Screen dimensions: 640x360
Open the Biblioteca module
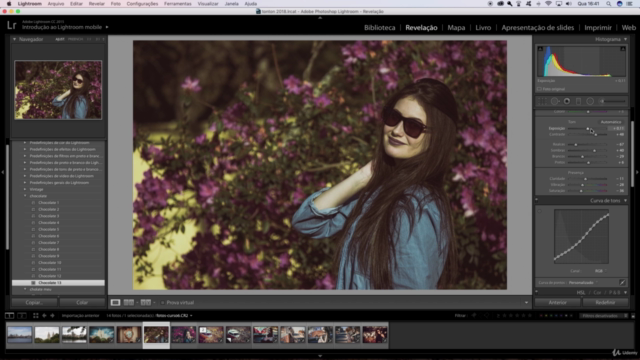[380, 27]
